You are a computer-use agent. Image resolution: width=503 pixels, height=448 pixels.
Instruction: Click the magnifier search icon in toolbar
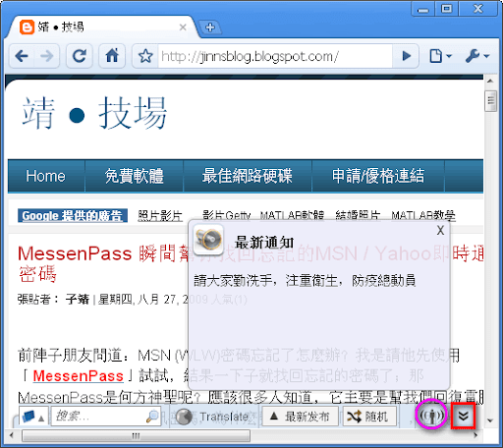(x=152, y=417)
